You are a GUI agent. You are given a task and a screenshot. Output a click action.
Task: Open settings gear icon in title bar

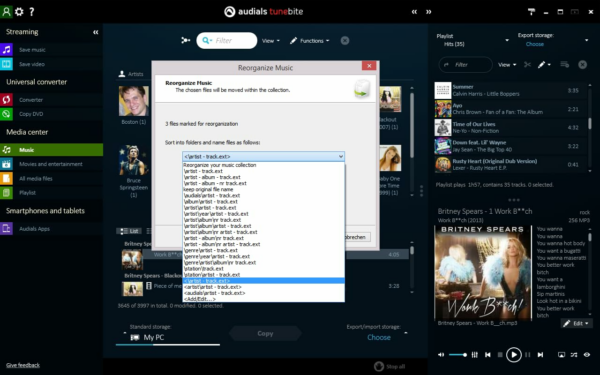click(19, 11)
